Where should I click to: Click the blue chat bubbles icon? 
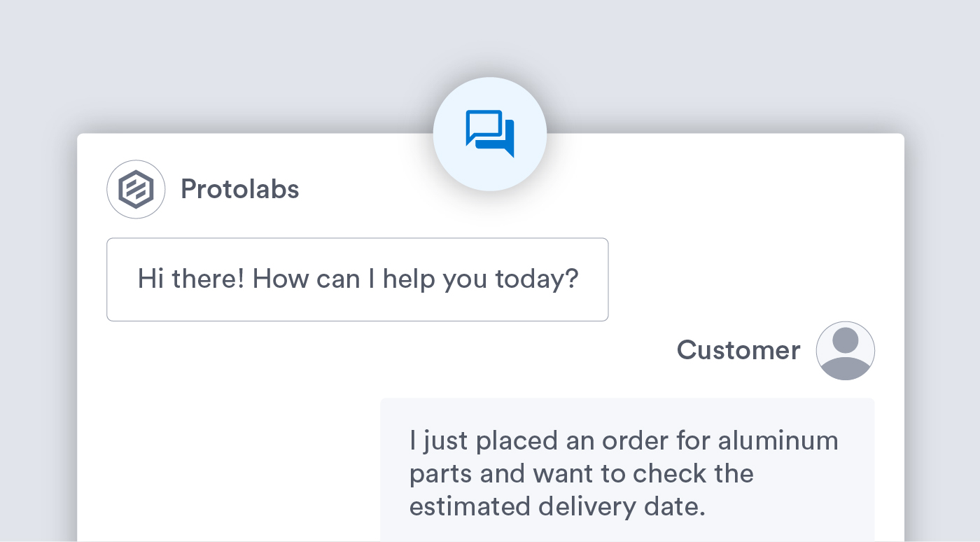coord(490,133)
